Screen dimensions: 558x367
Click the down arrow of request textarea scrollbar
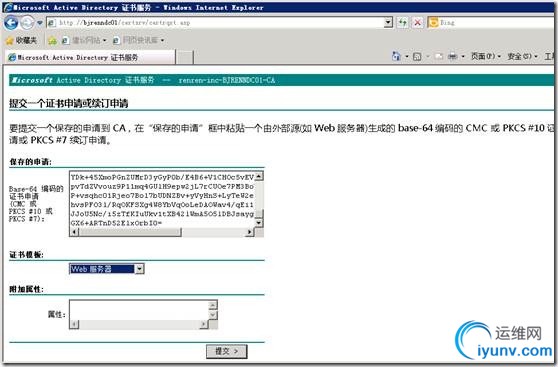tap(259, 223)
